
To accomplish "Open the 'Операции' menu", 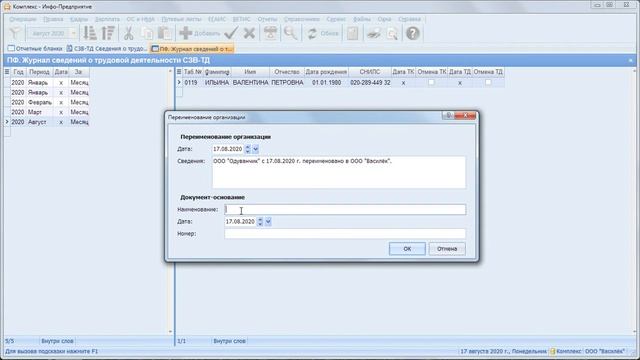I will click(23, 19).
